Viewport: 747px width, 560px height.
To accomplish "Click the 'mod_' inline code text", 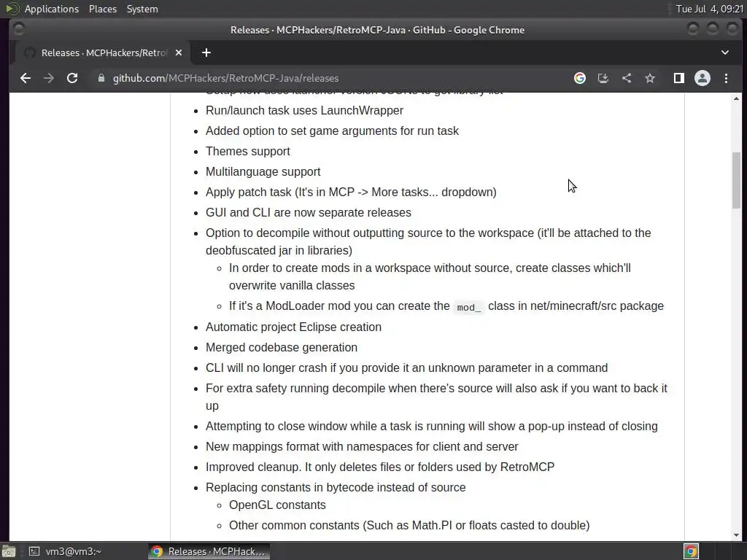I will click(x=469, y=307).
